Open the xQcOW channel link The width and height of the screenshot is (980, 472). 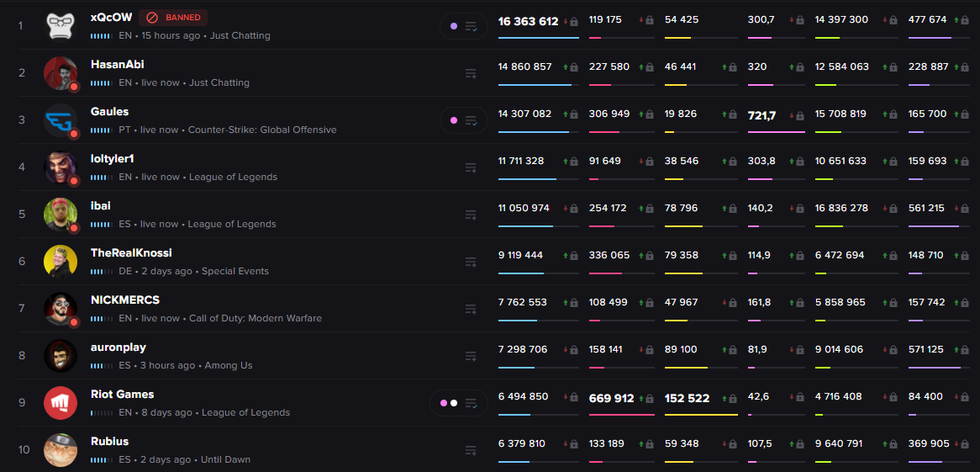point(111,18)
